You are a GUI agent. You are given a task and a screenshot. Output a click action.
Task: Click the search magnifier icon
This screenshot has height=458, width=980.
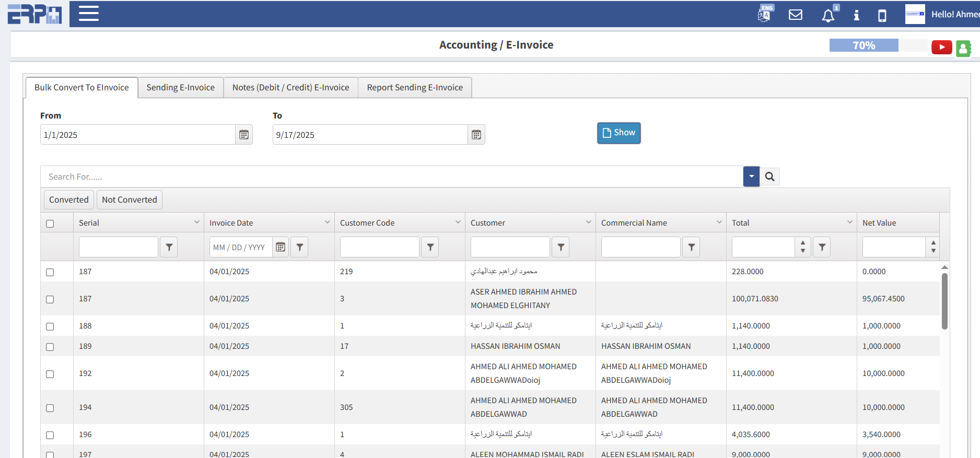pos(769,177)
